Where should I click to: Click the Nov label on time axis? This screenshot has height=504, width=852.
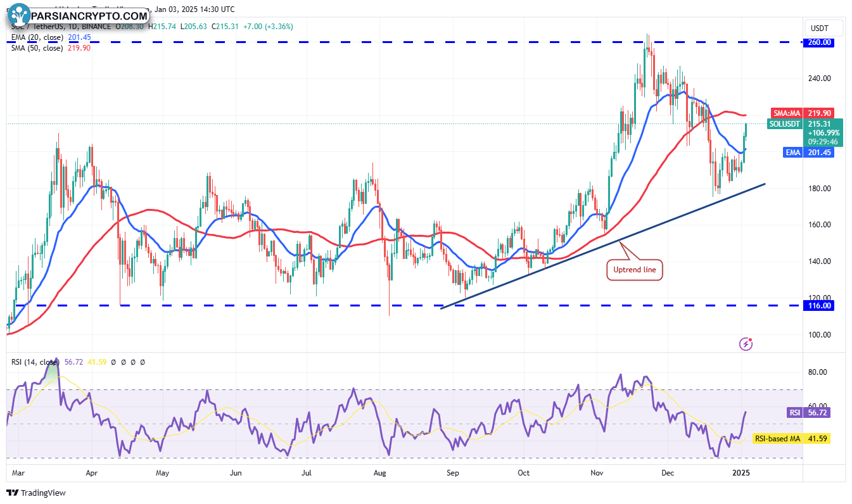(x=597, y=472)
